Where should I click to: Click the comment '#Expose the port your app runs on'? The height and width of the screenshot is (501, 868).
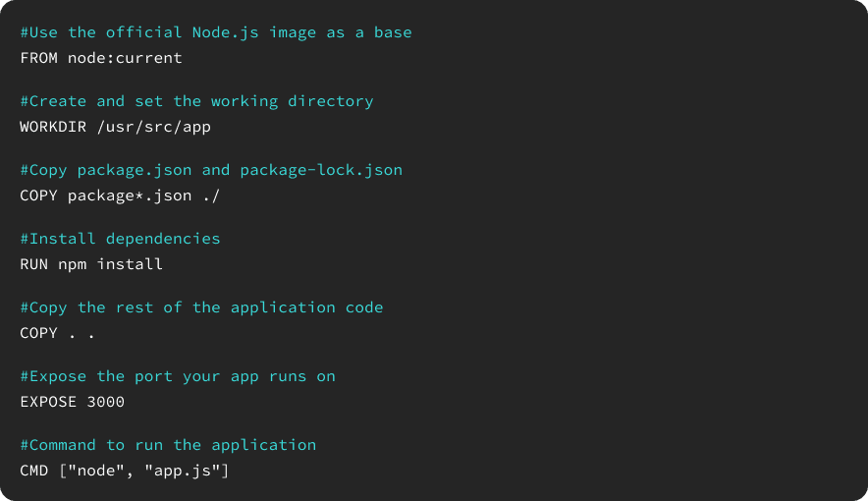click(178, 376)
